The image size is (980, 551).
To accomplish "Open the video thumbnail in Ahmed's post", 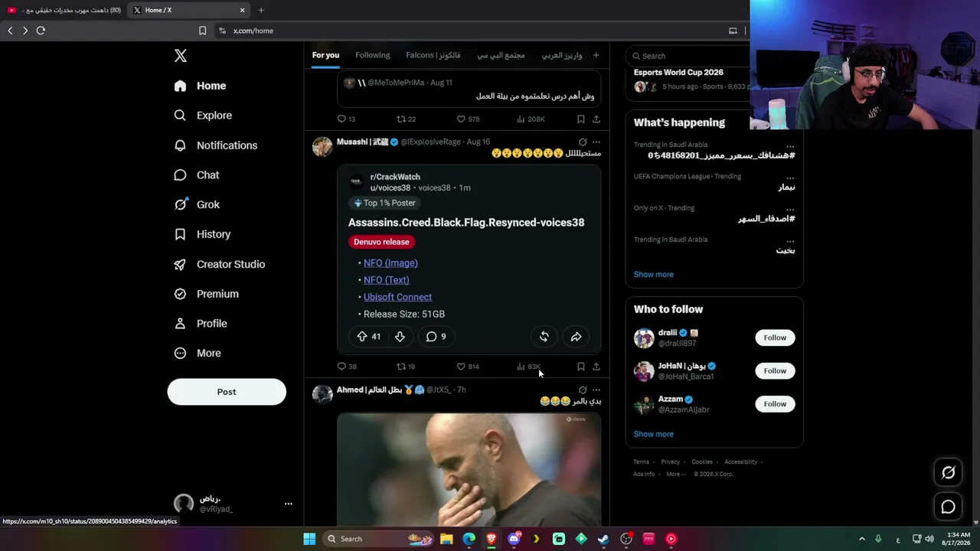I will 469,470.
